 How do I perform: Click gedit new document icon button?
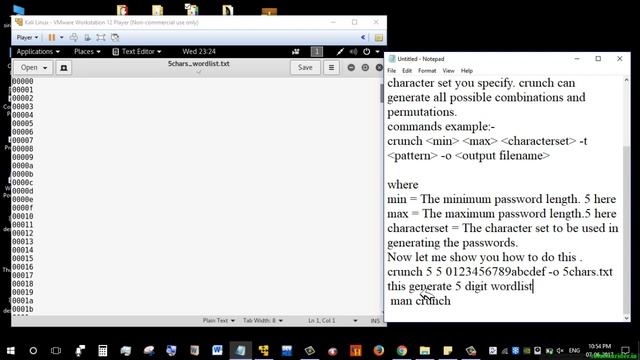tap(64, 68)
